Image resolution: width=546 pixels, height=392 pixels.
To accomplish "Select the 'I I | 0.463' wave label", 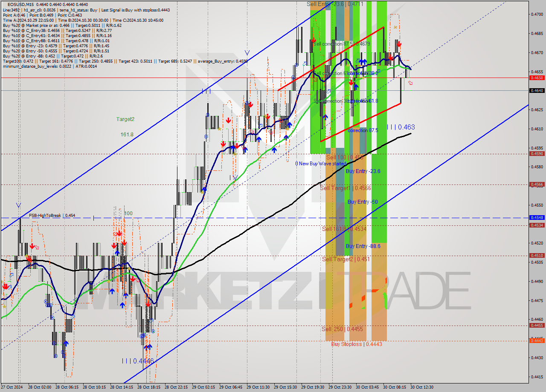I will [x=401, y=127].
